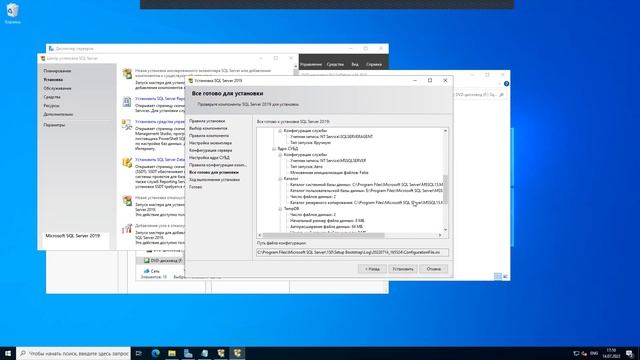Click the Установить button to start installation
This screenshot has width=640, height=360.
pos(403,269)
